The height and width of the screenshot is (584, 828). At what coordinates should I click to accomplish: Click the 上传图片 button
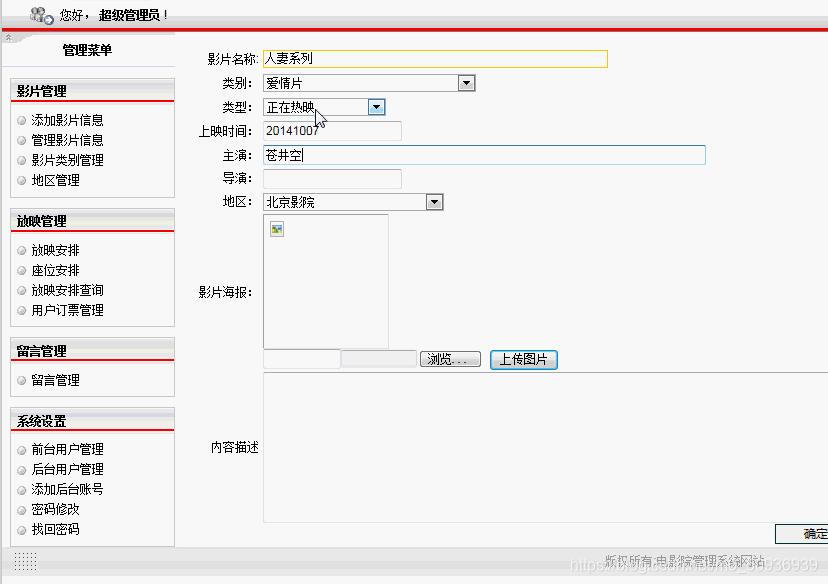[524, 360]
